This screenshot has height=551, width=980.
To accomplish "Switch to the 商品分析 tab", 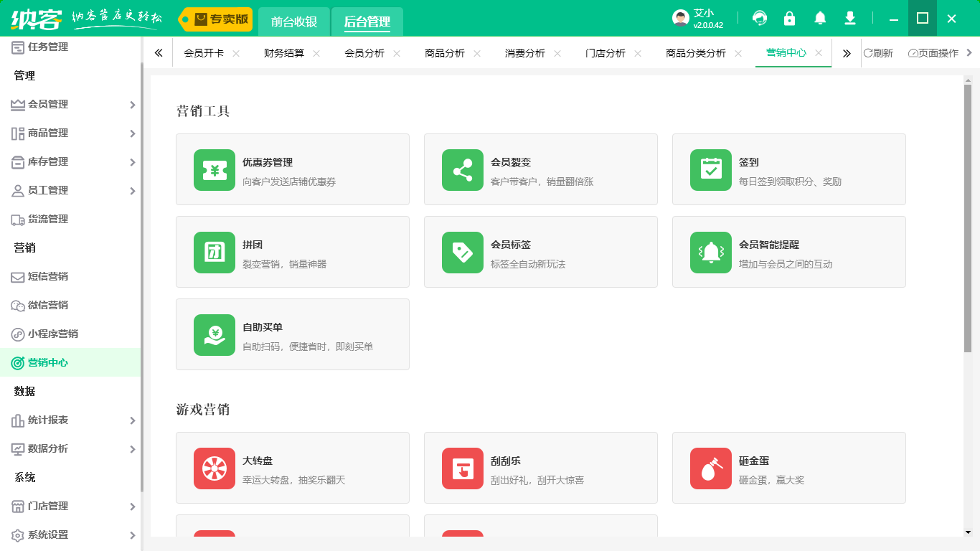I will [444, 52].
